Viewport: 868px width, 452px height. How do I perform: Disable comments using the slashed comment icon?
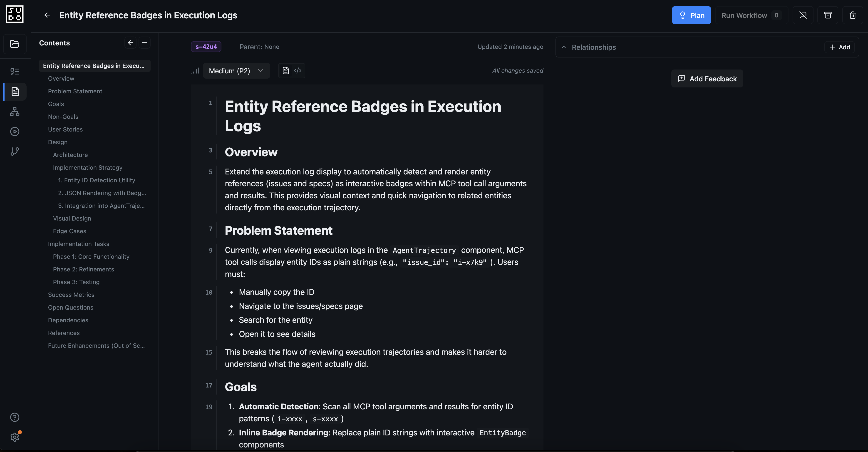pyautogui.click(x=803, y=15)
